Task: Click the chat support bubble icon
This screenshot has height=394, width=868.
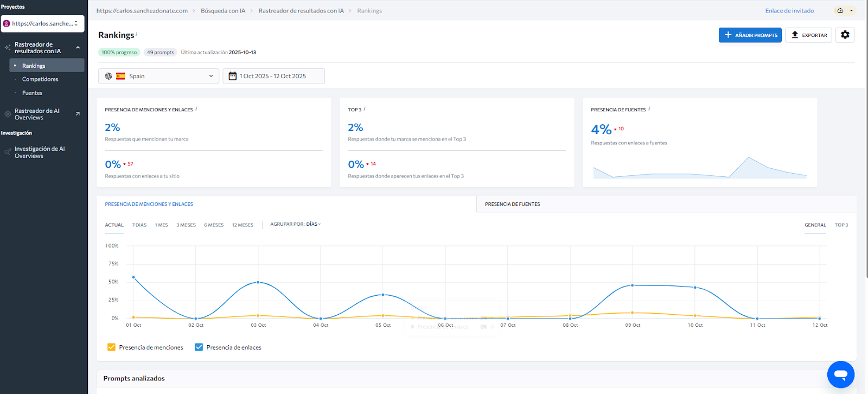Action: [x=840, y=374]
